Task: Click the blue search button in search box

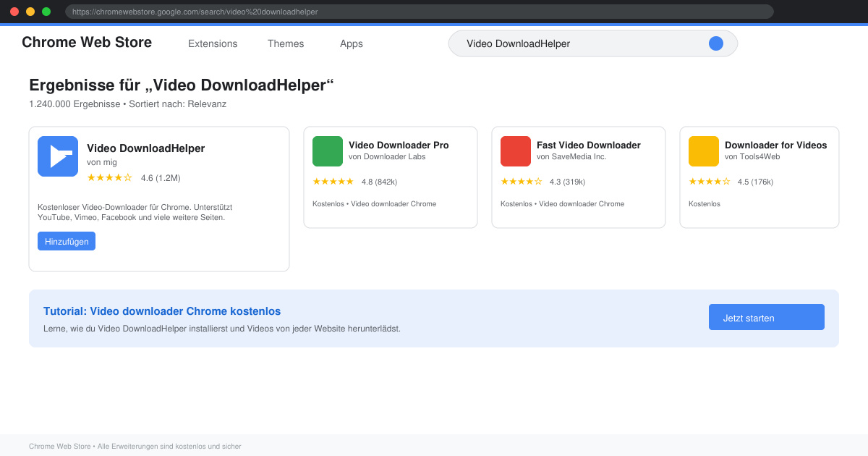Action: 716,43
